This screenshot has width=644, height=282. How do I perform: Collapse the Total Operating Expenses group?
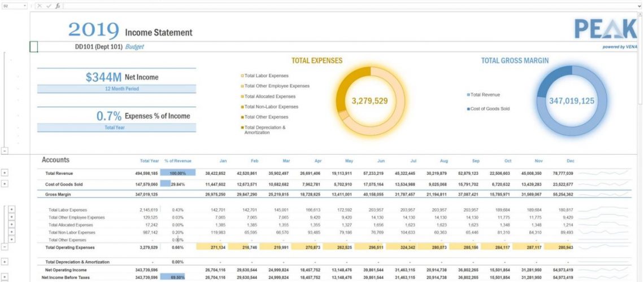tap(5, 247)
